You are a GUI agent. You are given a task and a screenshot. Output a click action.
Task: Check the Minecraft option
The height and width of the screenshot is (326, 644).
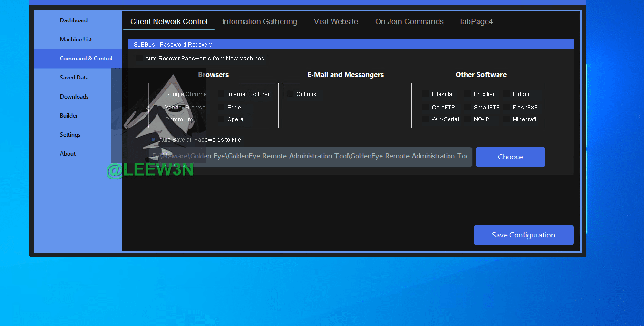(x=507, y=119)
